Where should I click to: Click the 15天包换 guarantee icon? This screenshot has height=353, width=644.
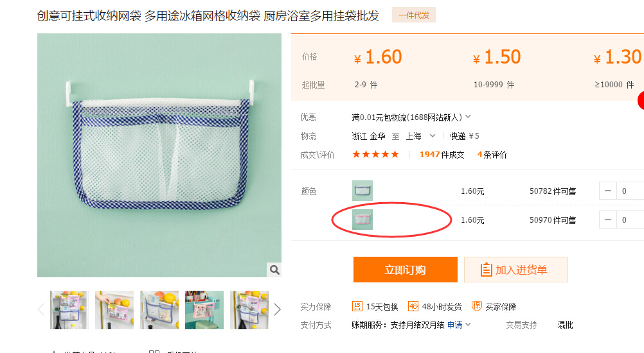click(x=357, y=307)
